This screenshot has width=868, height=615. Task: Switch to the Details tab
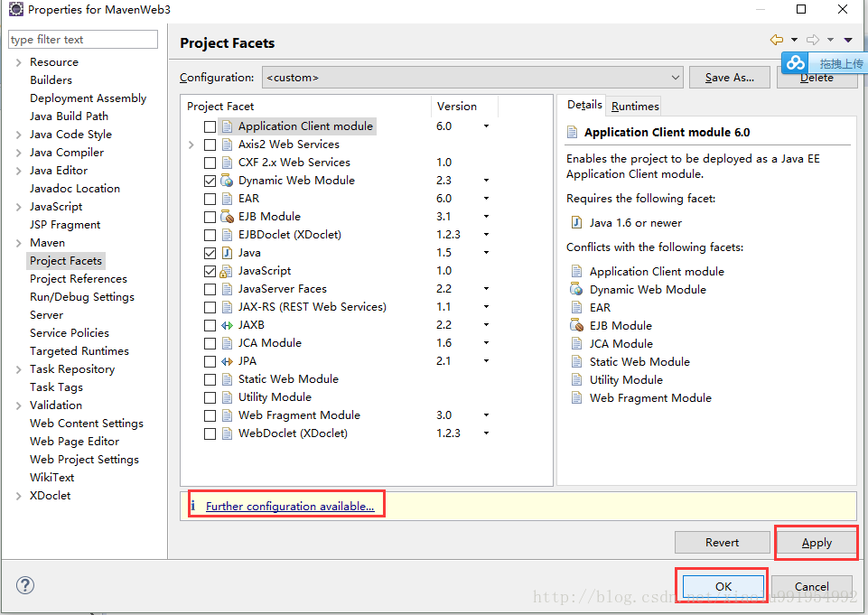584,105
